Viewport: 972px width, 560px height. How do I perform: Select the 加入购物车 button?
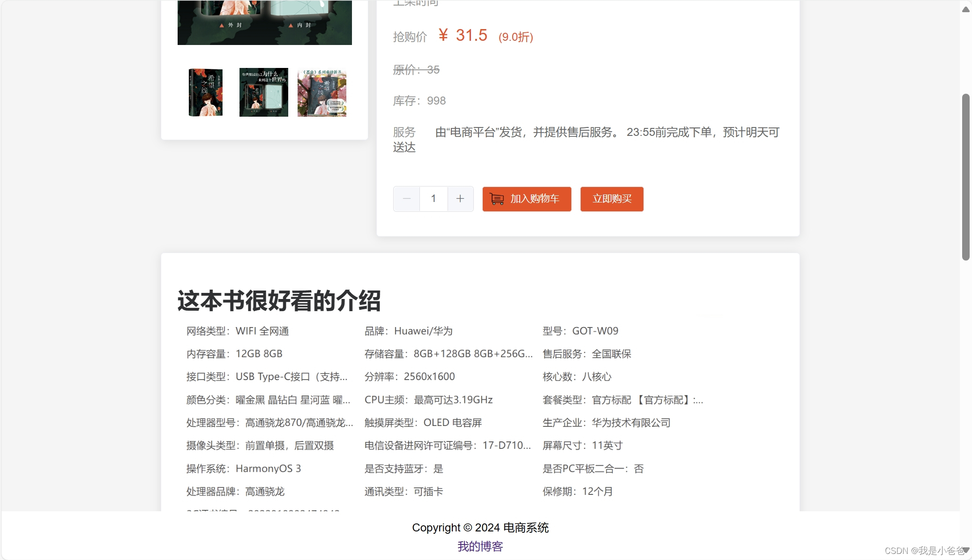pos(526,199)
